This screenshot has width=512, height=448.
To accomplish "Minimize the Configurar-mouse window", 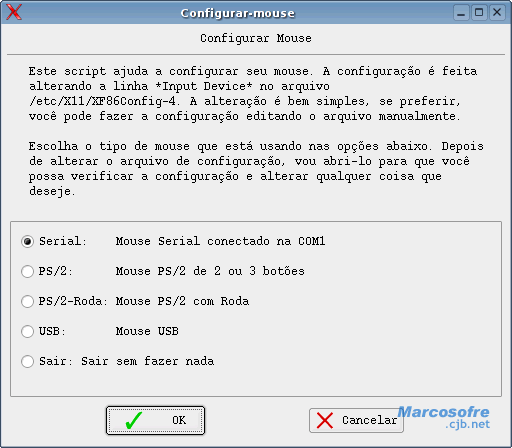I will coord(461,13).
